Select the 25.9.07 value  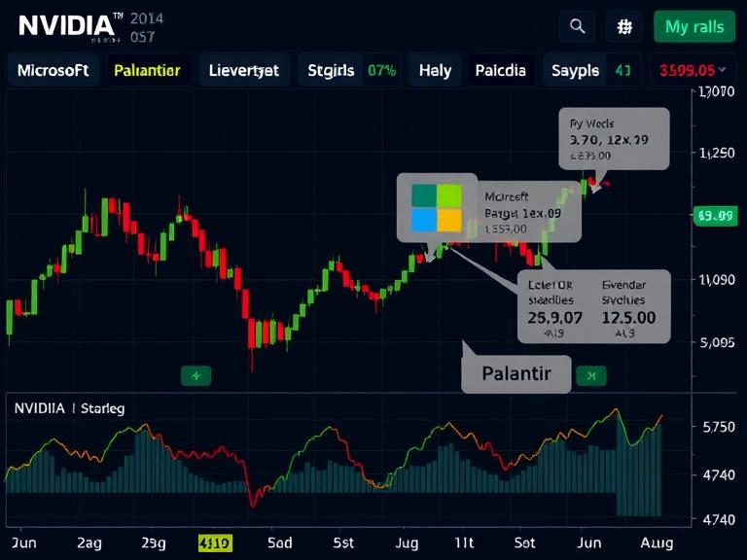[554, 318]
